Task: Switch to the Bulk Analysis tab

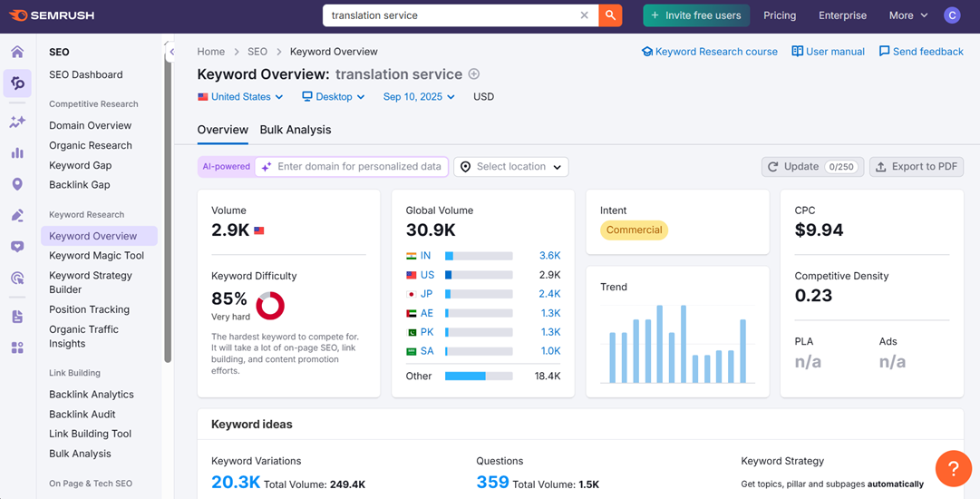Action: pos(296,130)
